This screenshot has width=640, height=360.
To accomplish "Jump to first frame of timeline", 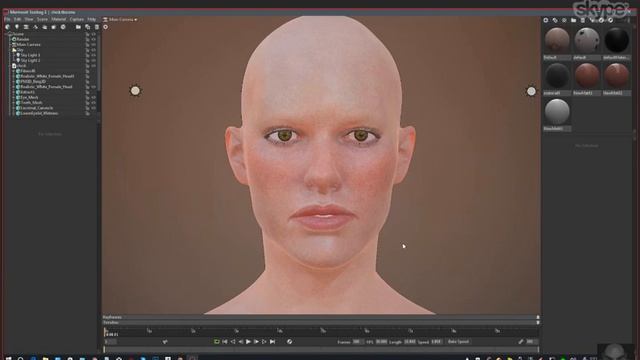I will pos(224,342).
